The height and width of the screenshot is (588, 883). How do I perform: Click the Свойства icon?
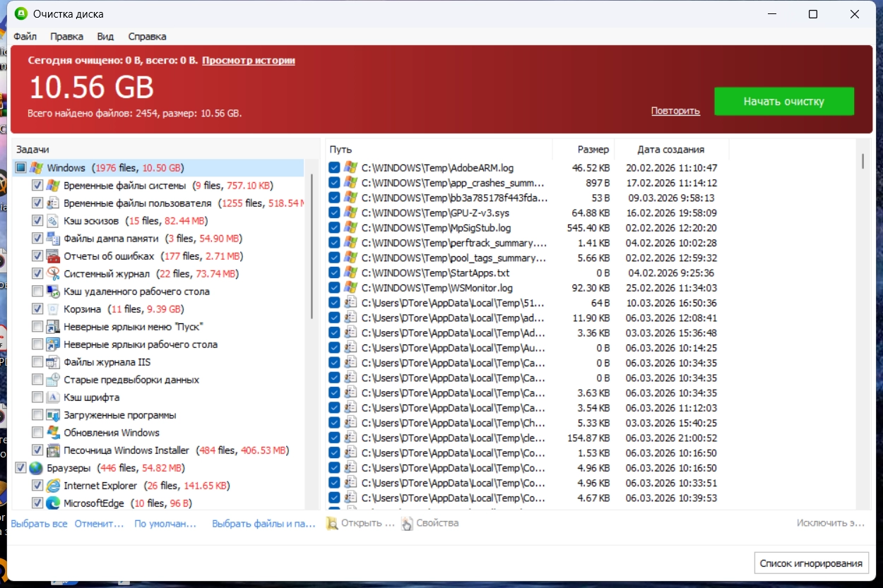point(407,524)
